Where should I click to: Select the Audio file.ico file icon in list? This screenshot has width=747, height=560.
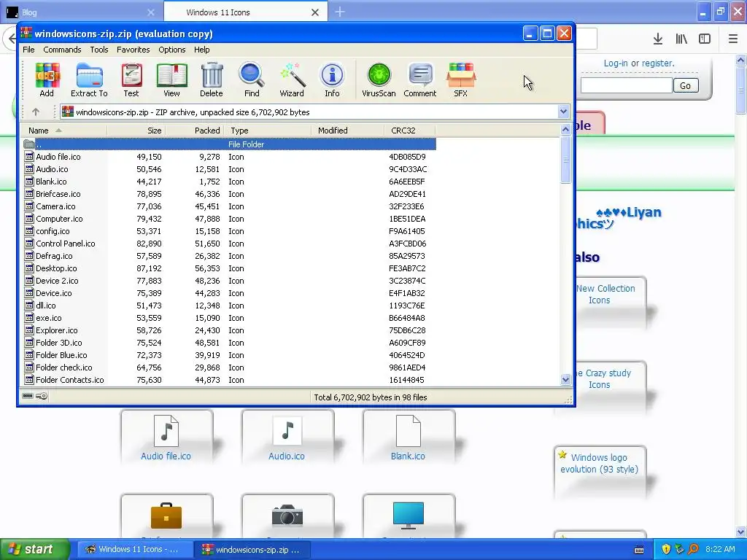(29, 156)
